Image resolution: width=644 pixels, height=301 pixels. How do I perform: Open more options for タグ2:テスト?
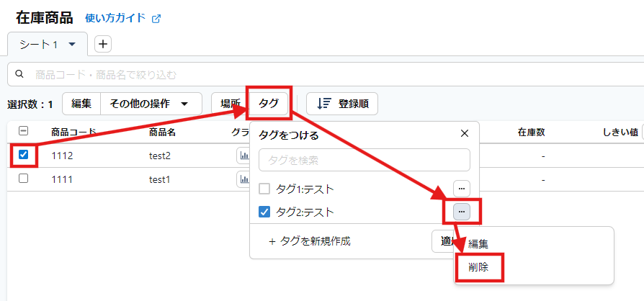point(461,211)
